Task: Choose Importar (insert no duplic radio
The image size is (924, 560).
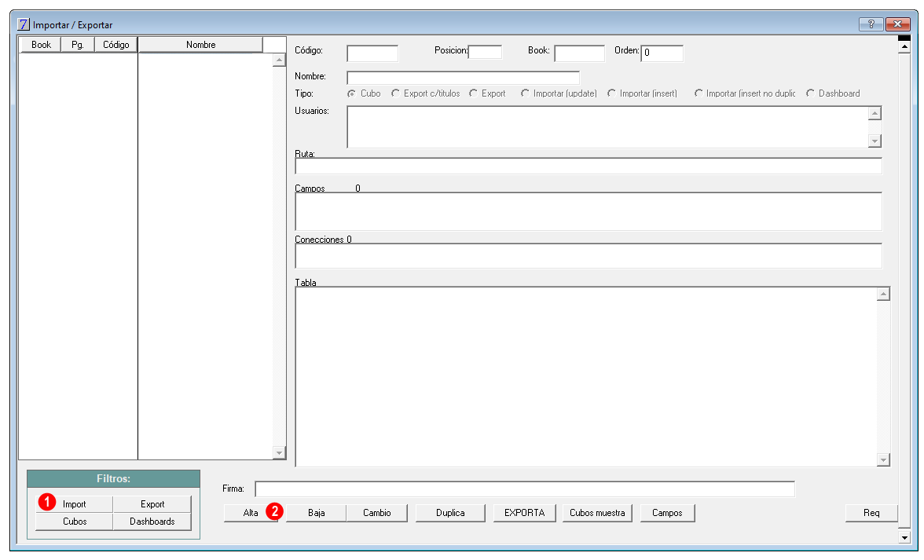Action: [698, 93]
